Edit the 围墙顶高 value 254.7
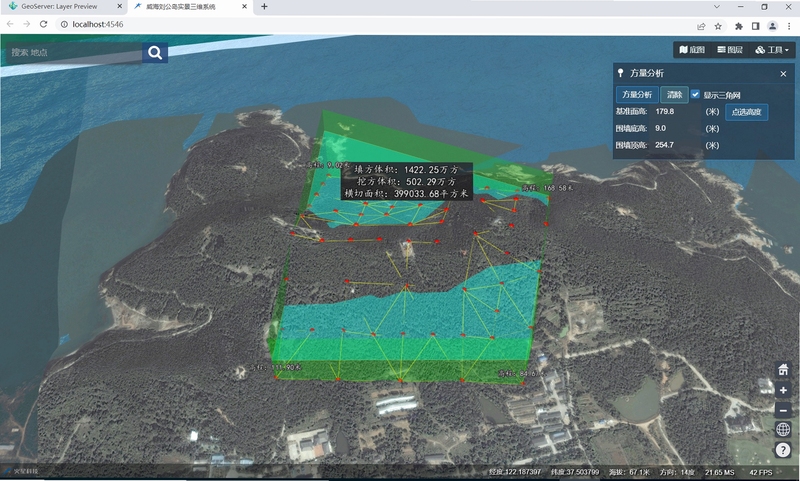This screenshot has height=481, width=800. [676, 145]
